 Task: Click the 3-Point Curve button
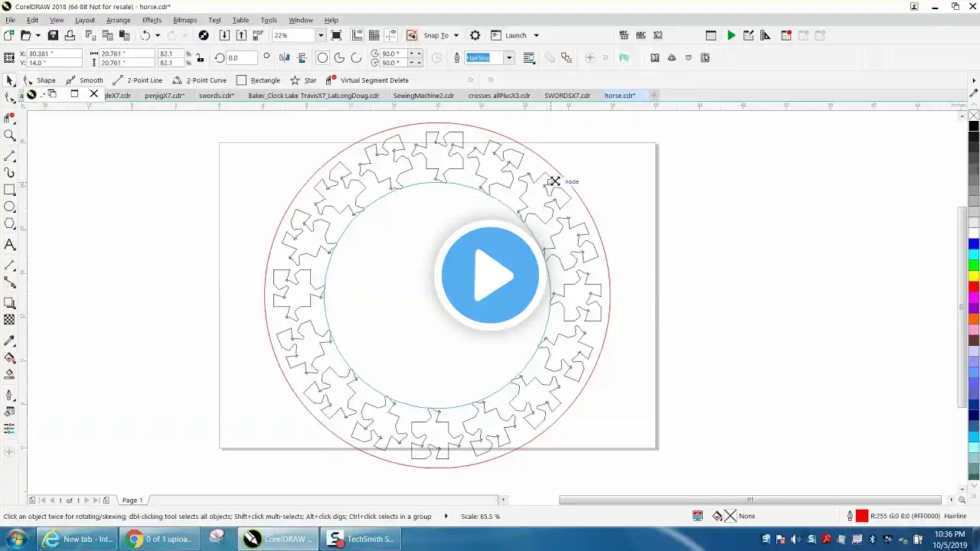click(x=199, y=80)
